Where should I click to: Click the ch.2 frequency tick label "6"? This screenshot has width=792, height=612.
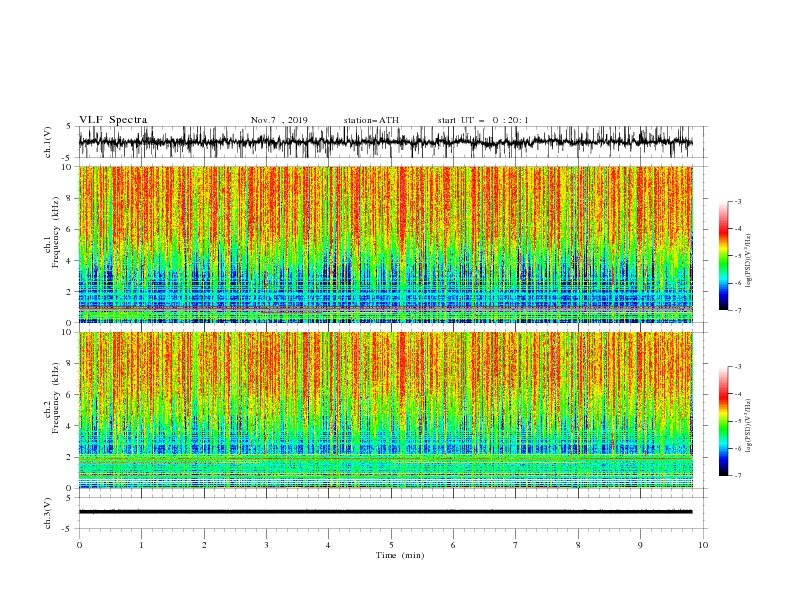[69, 395]
